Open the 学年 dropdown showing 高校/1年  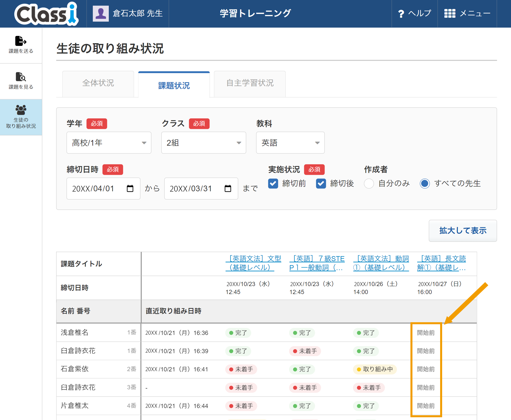pos(109,143)
